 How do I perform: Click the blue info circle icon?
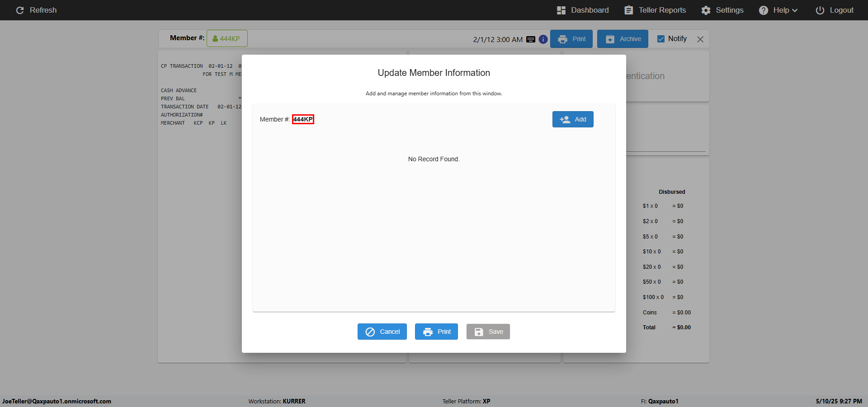[543, 39]
